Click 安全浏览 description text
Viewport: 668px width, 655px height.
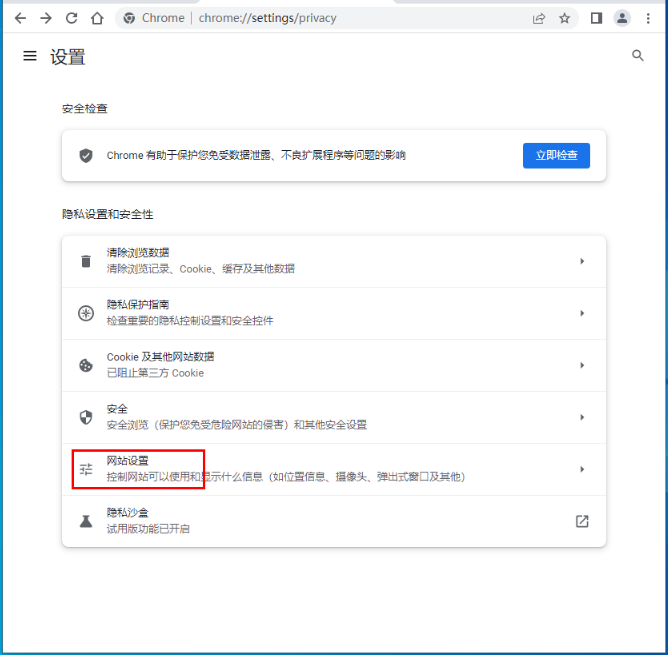point(236,425)
